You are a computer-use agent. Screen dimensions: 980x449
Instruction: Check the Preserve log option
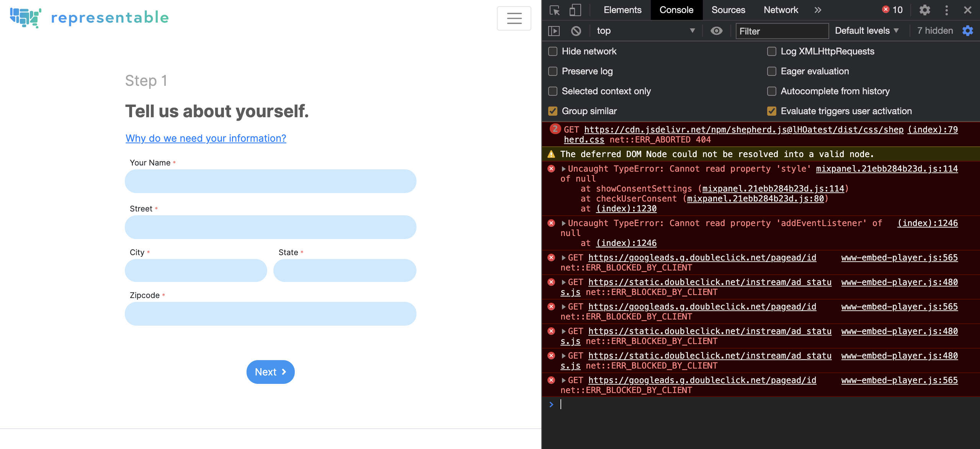point(553,71)
